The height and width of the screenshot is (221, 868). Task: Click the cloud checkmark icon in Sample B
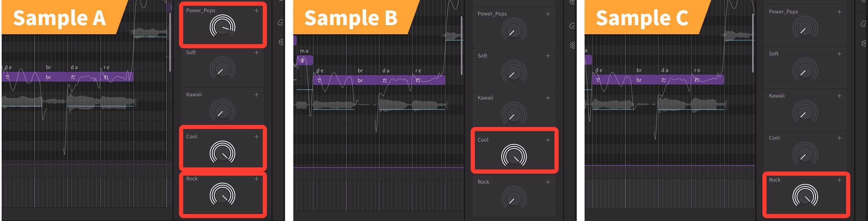[572, 26]
